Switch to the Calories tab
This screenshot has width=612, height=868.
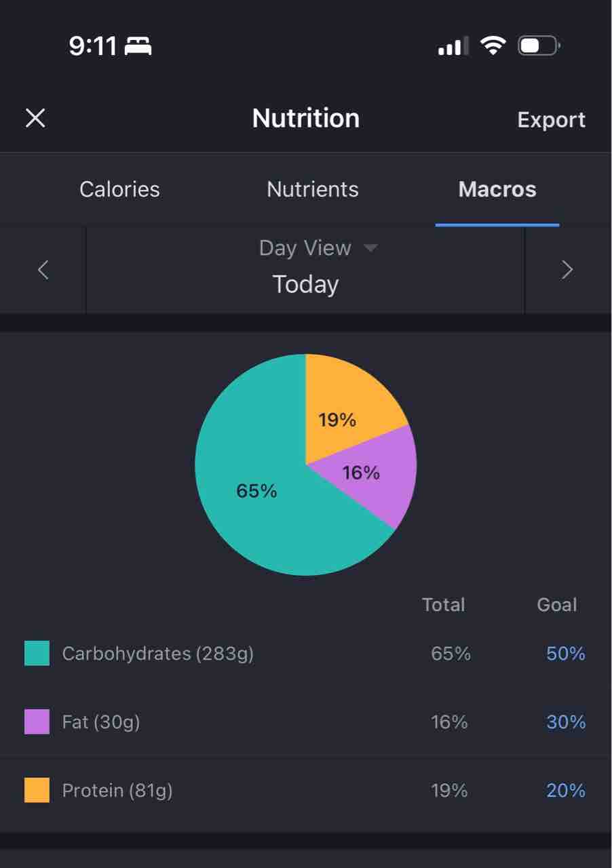[119, 189]
